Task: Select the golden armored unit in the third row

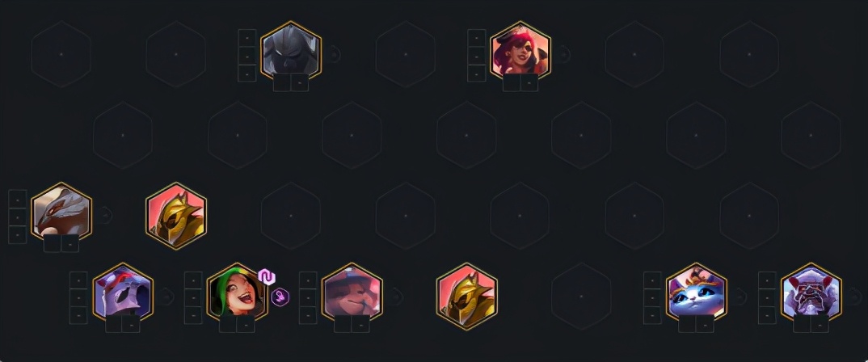Action: [176, 216]
